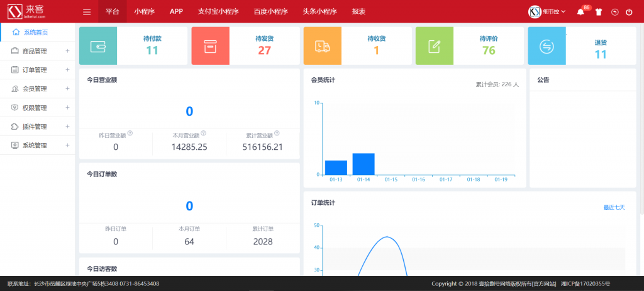Click help icon next to 本月营业额
Screen dimensions: 644x291
(203, 134)
